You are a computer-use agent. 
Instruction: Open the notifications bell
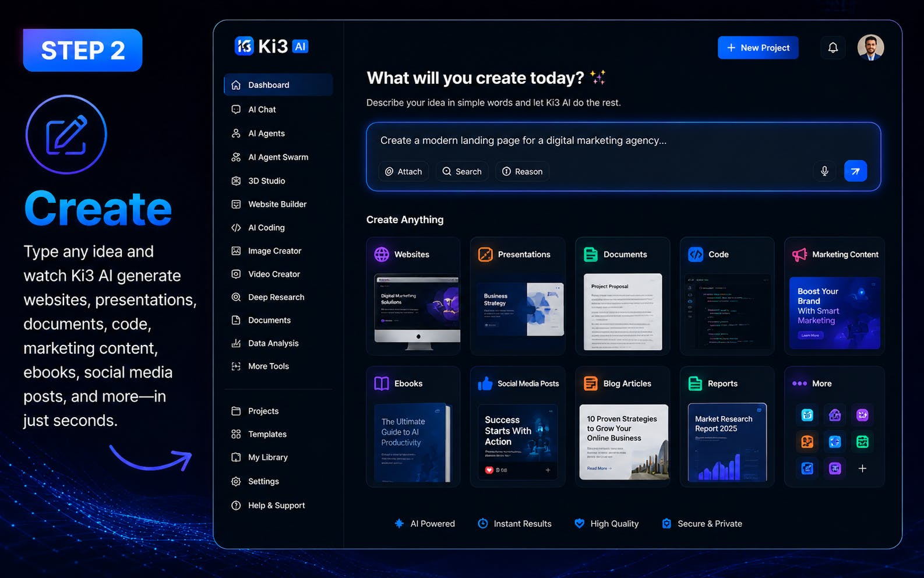[x=833, y=48]
